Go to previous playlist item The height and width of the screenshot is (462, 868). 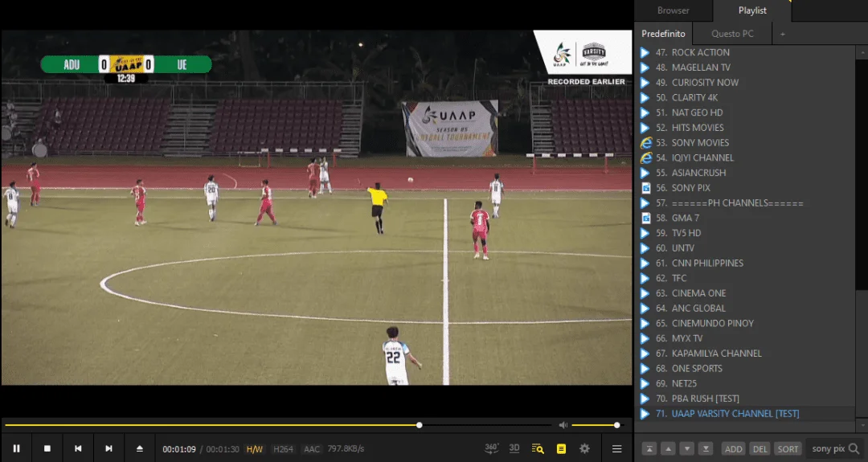pos(78,448)
